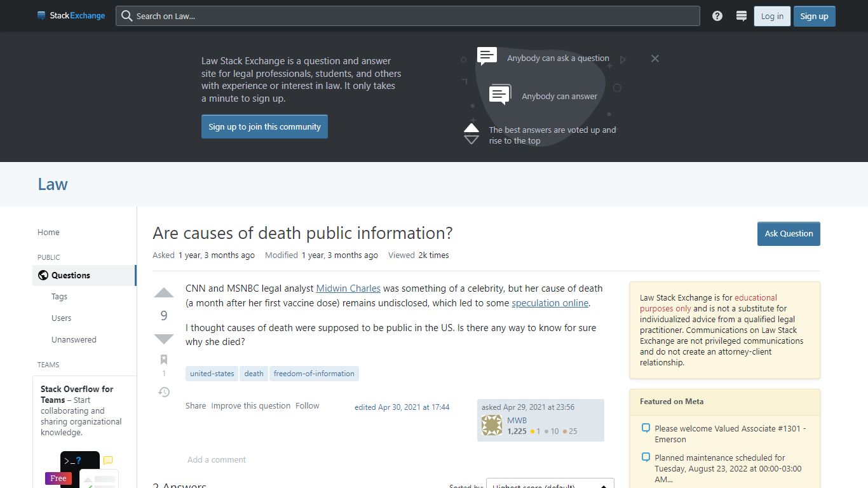Image resolution: width=868 pixels, height=488 pixels.
Task: Select the united-states tag
Action: click(x=212, y=374)
